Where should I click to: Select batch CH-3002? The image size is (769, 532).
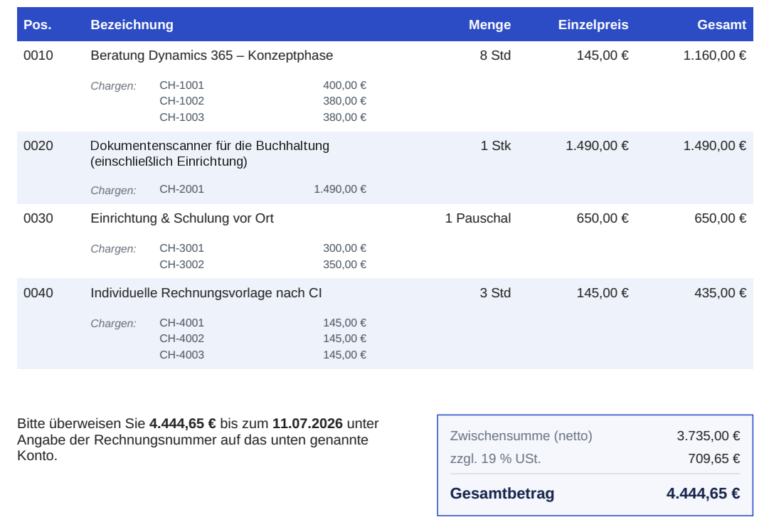coord(181,265)
